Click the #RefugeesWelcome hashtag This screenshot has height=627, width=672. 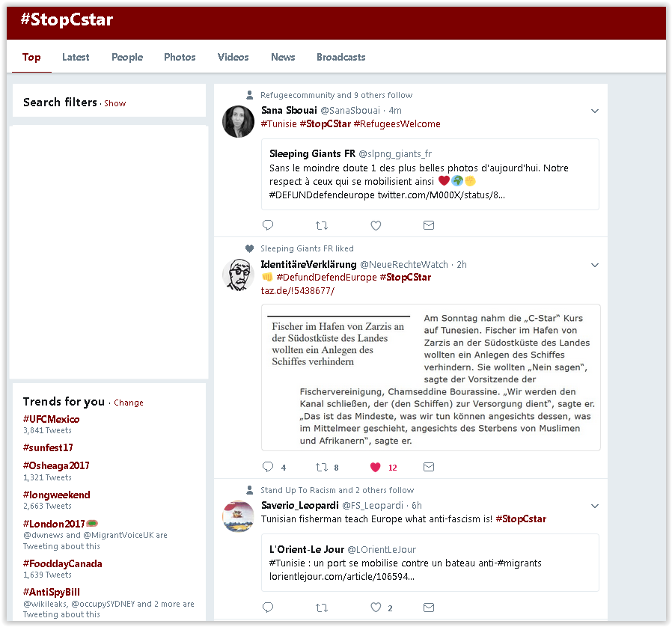pyautogui.click(x=397, y=124)
